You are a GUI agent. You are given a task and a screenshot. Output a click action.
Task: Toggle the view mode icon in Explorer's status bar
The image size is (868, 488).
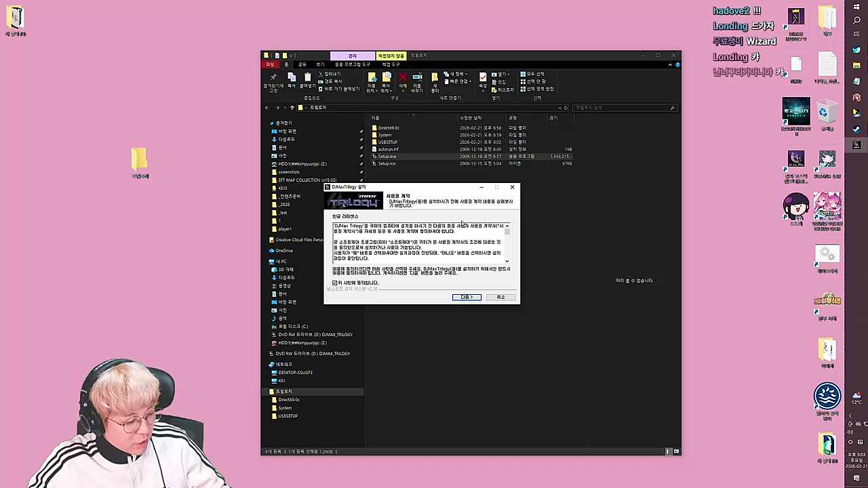click(668, 451)
